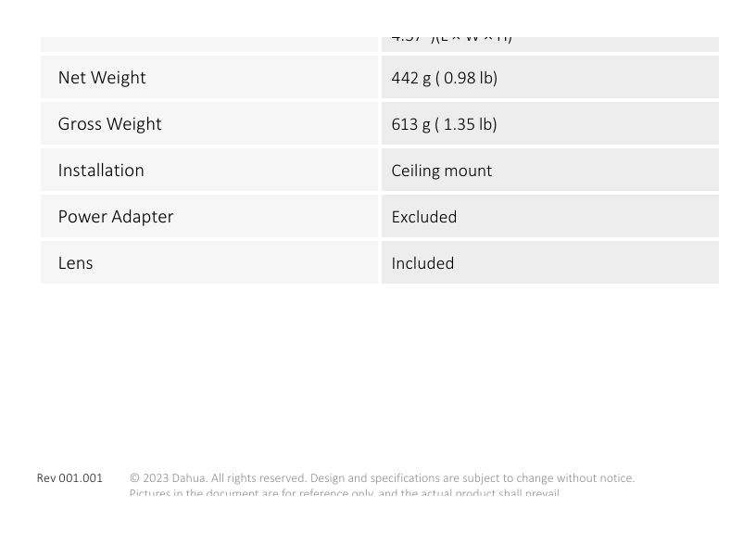Click the word Weight in Gross Weight

pyautogui.click(x=133, y=124)
